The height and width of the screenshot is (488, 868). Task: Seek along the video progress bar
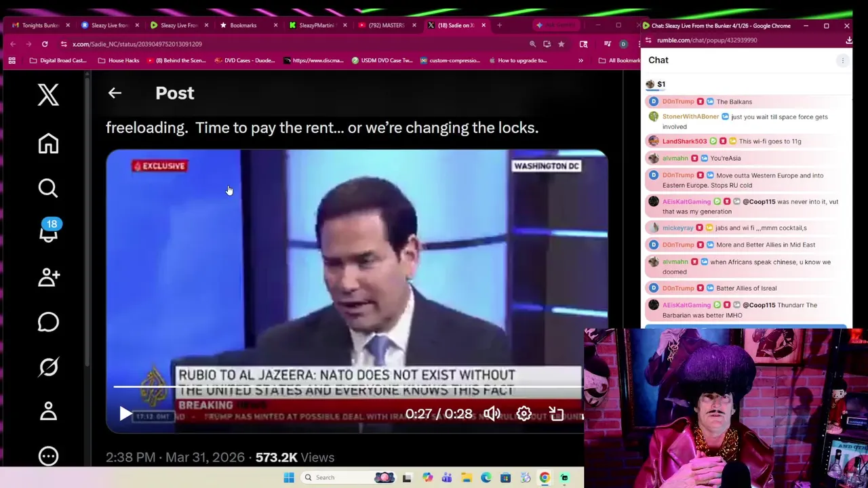point(347,387)
